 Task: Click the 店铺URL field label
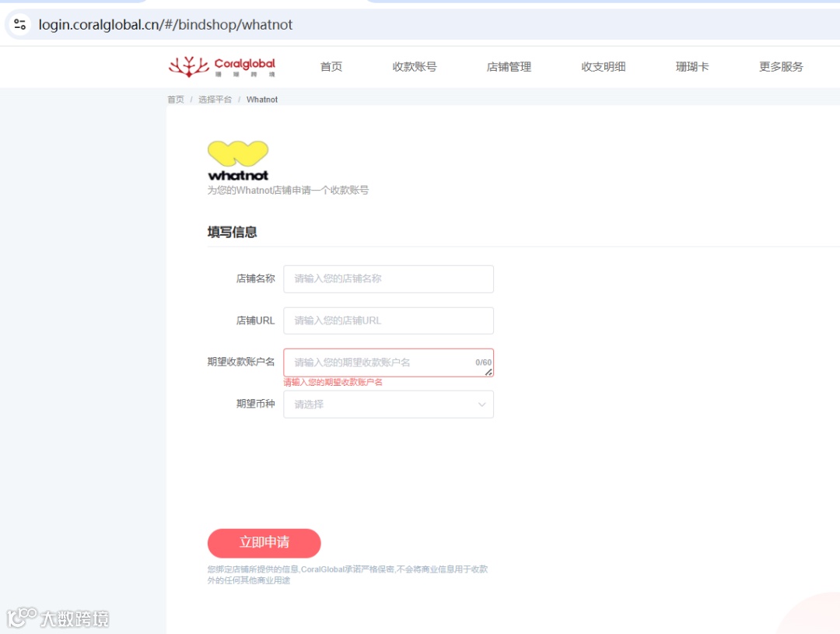point(256,321)
